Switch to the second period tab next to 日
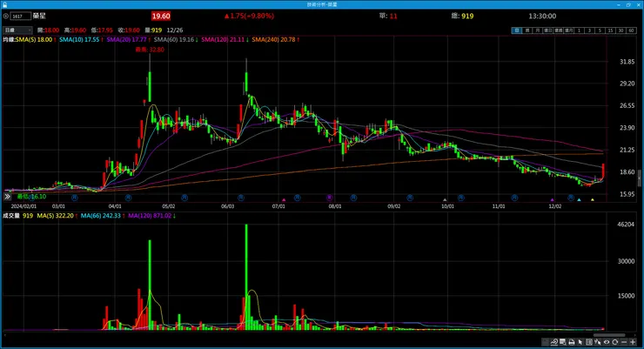 (x=527, y=30)
